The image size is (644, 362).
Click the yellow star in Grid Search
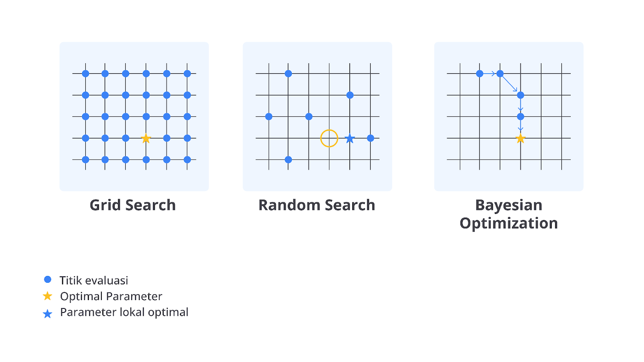[x=146, y=138]
